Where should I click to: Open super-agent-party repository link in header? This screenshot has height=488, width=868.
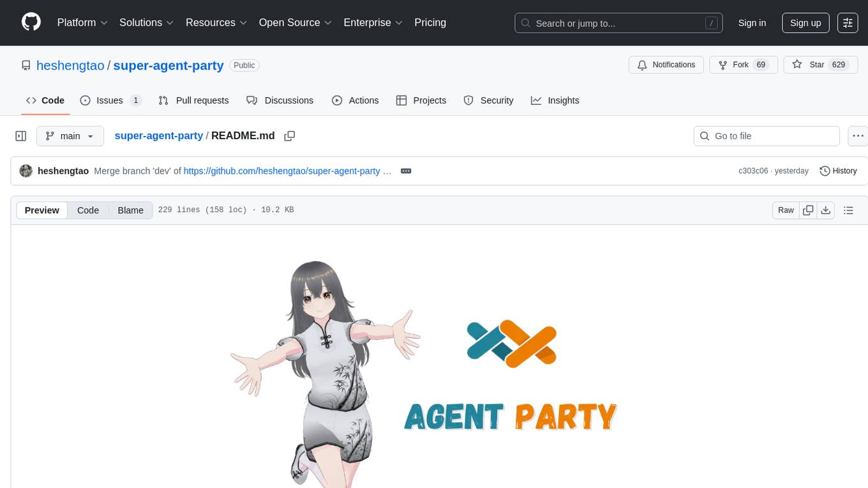(168, 65)
